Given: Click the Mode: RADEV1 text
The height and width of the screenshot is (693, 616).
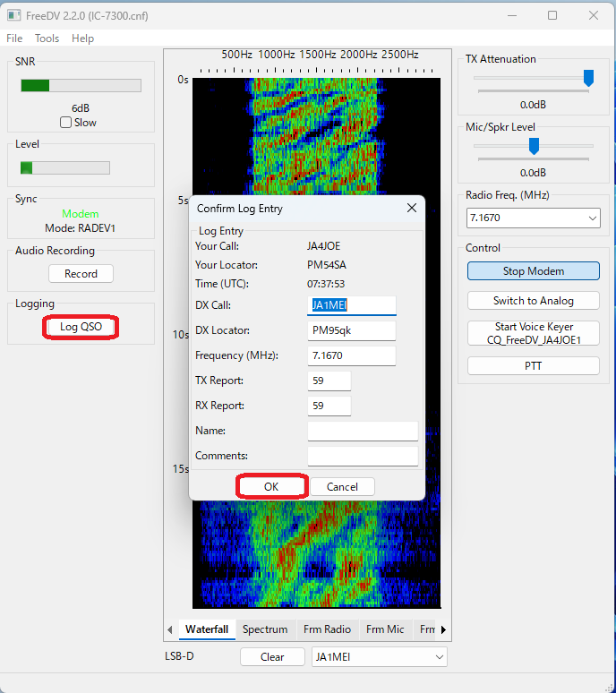Looking at the screenshot, I should pyautogui.click(x=80, y=228).
